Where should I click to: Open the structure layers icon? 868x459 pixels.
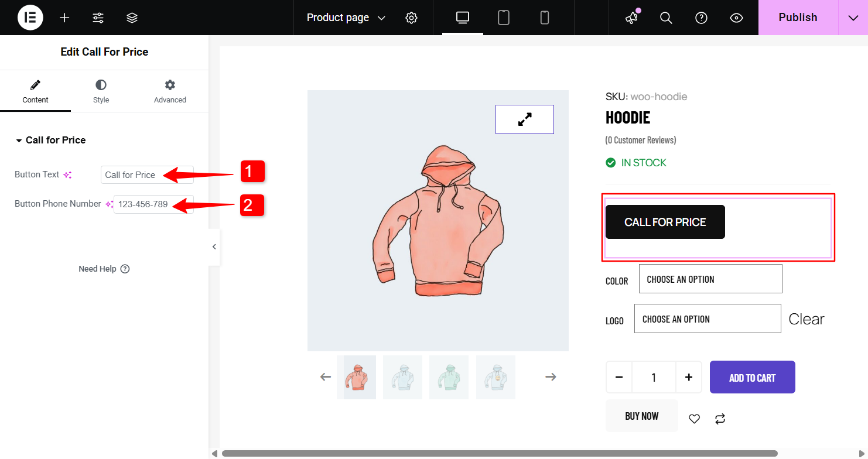pyautogui.click(x=132, y=18)
